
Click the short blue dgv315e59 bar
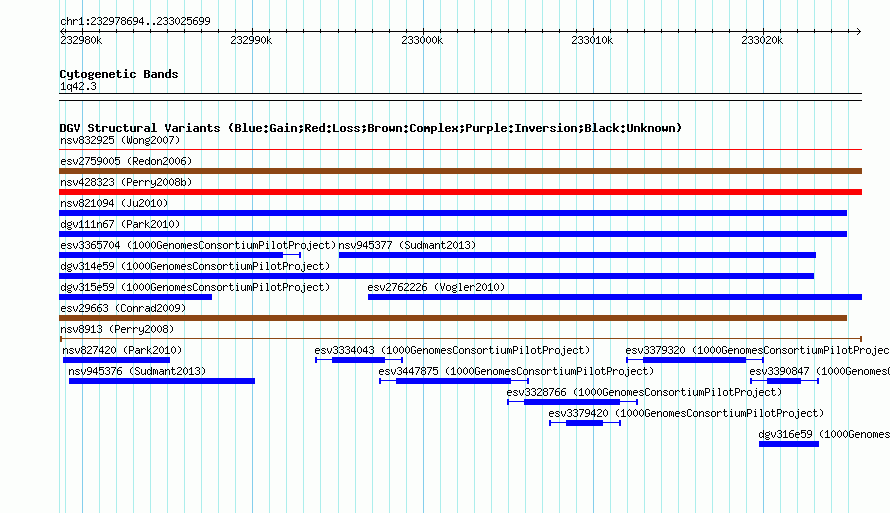coord(136,297)
